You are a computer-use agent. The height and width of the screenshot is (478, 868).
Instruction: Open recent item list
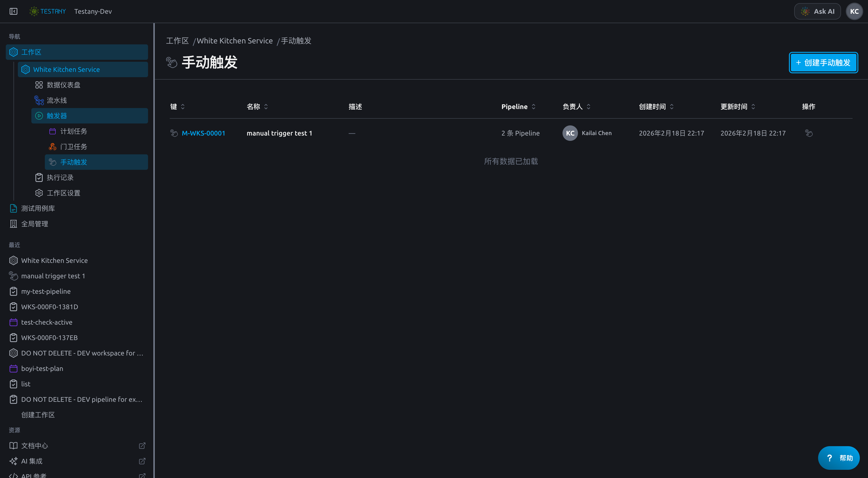point(26,384)
